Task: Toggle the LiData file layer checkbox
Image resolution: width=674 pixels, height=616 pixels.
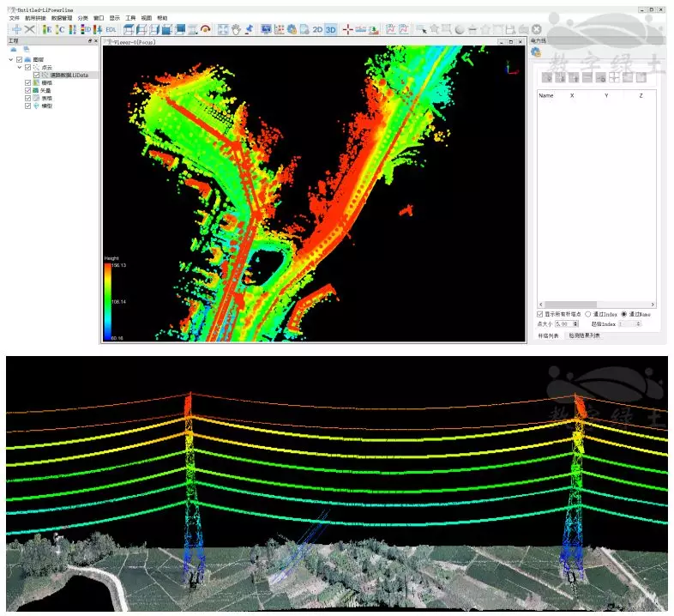Action: [37, 75]
